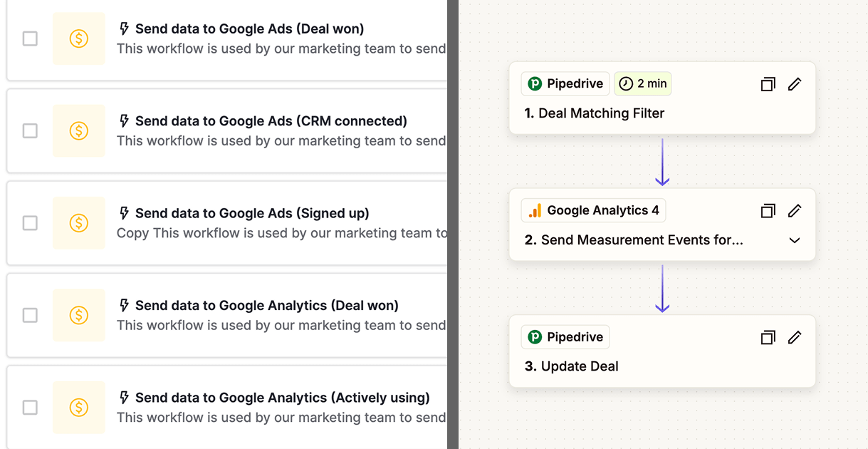Click copy icon on Google Analytics 4 step
The image size is (868, 449).
[768, 211]
